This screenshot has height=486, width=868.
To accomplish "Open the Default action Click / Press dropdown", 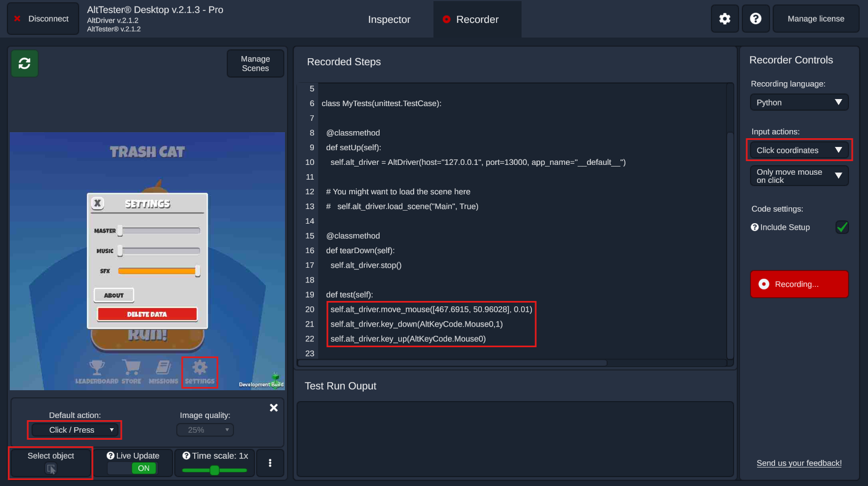I will click(75, 430).
